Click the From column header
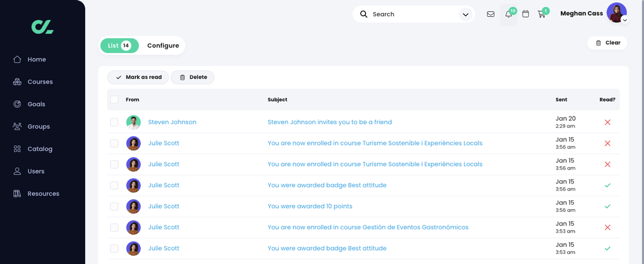Viewport: 644px width, 264px height. tap(132, 100)
